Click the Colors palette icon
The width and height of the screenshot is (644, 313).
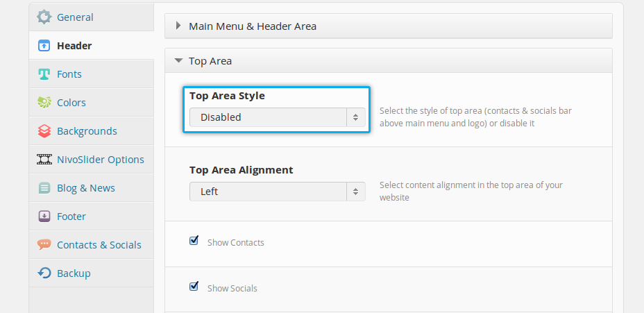(44, 103)
